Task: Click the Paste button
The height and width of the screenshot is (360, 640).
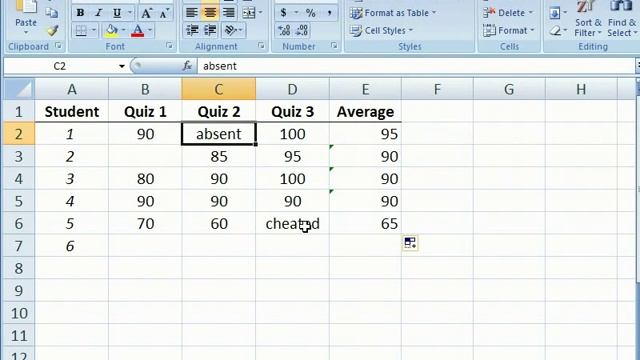Action: click(x=26, y=17)
